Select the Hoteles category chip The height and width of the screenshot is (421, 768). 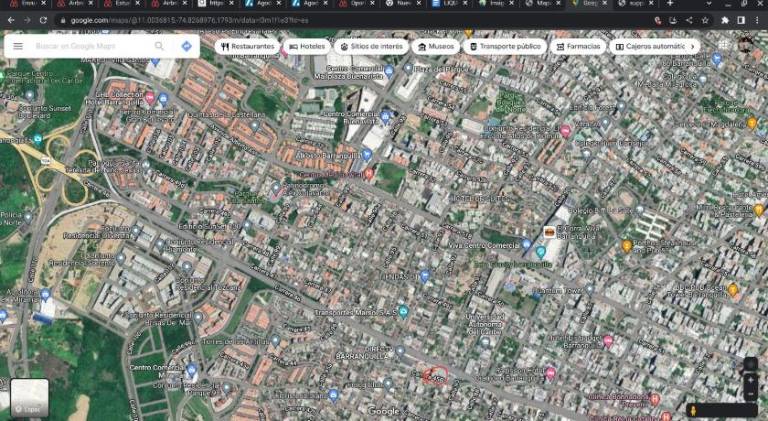pos(307,46)
